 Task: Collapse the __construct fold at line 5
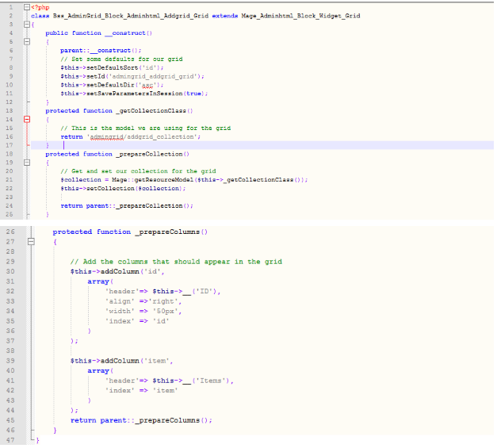pos(27,41)
